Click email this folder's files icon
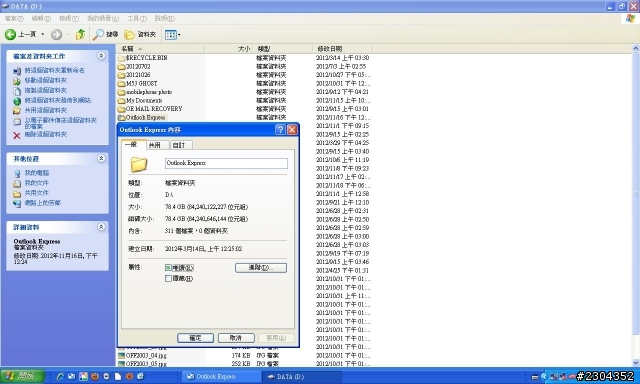Viewport: 640px width, 384px height. [x=17, y=122]
